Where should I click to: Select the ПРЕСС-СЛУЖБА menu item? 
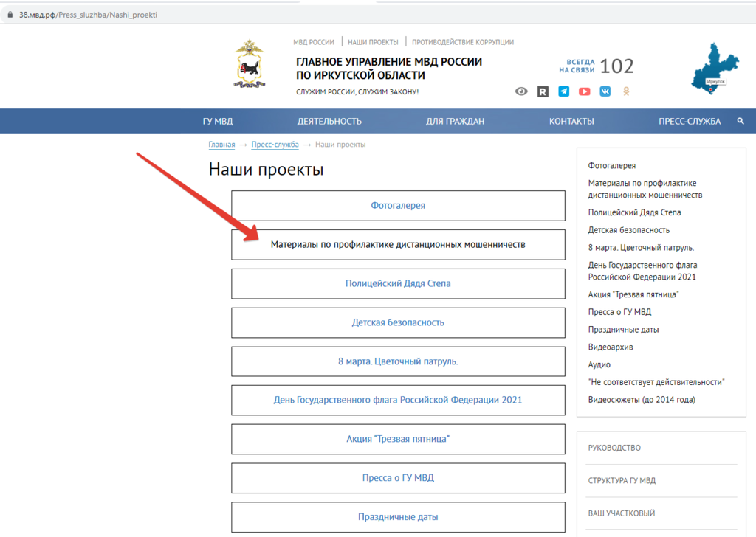690,122
